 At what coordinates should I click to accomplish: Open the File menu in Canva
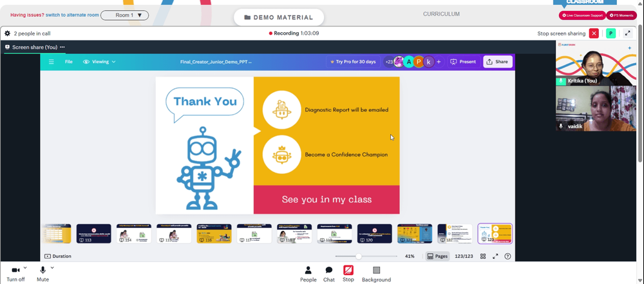pyautogui.click(x=69, y=62)
